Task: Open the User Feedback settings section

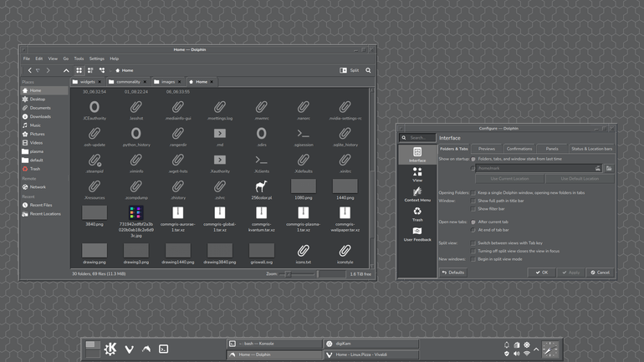Action: [417, 234]
